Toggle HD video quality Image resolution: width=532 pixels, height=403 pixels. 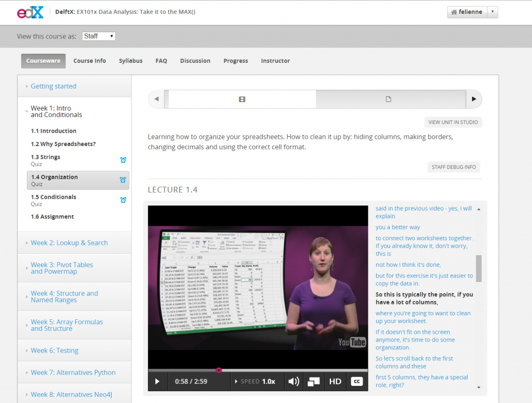coord(335,382)
